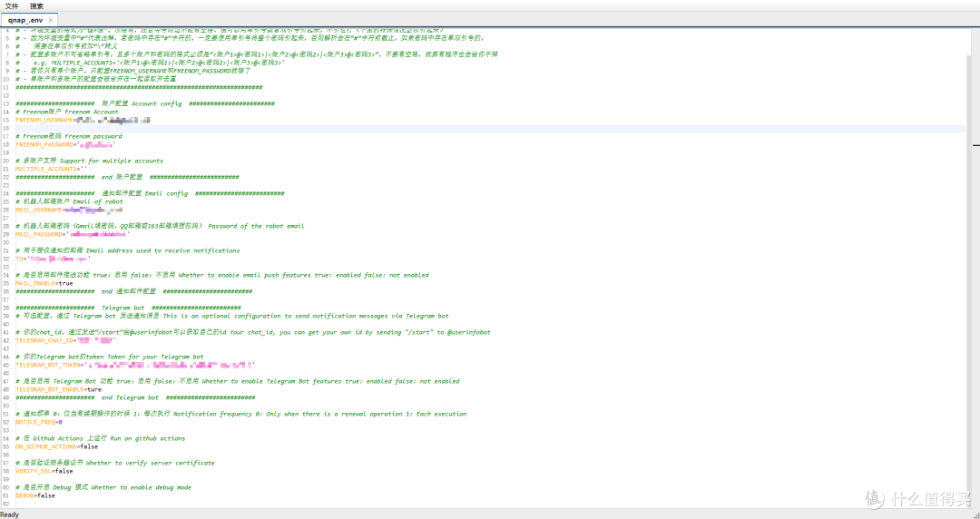Click the 'Email address used to receive notifications' comment
Image resolution: width=980 pixels, height=519 pixels.
[x=128, y=250]
